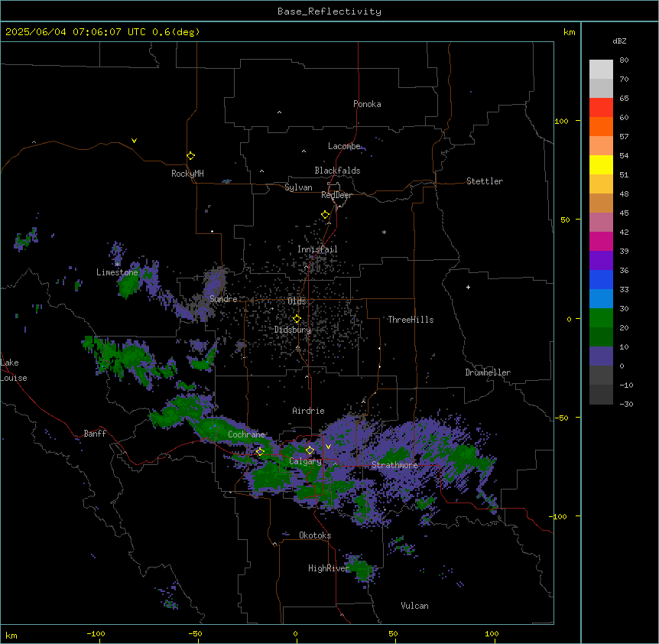Viewport: 659px width, 644px height.
Task: Click the Calgary city label
Action: point(305,461)
